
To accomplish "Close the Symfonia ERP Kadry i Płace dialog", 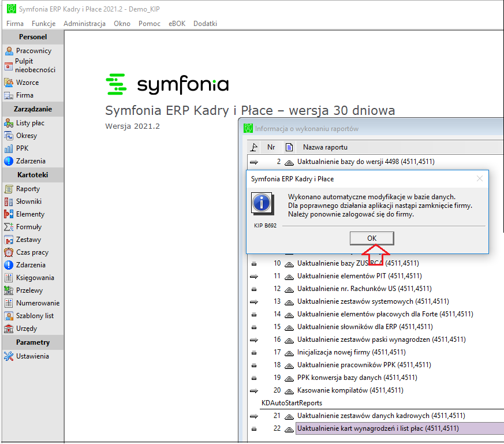I will (480, 178).
